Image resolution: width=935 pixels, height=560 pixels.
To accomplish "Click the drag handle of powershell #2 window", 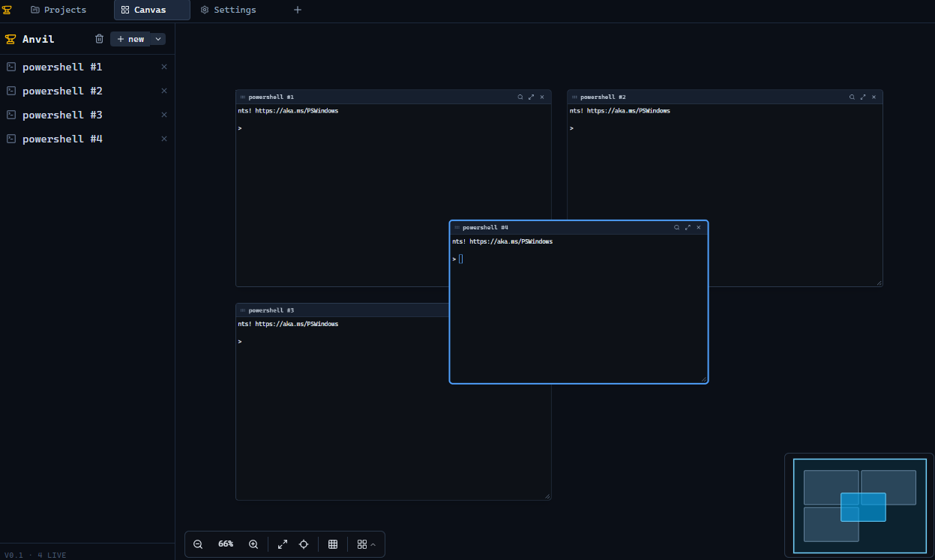I will coord(574,97).
